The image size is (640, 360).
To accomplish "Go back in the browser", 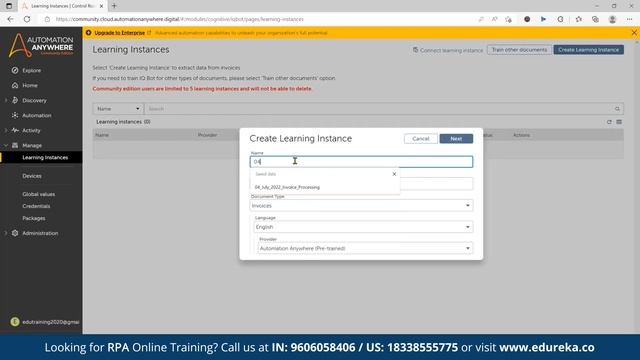I will (x=11, y=19).
